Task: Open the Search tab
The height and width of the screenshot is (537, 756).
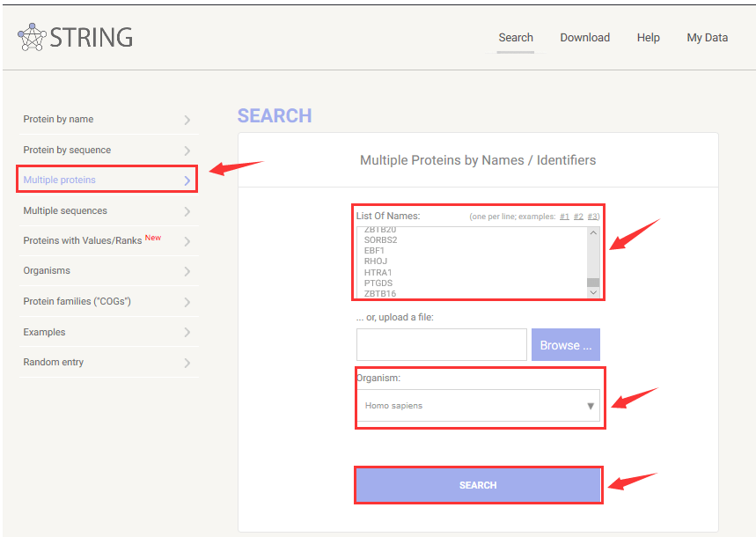Action: pos(515,38)
